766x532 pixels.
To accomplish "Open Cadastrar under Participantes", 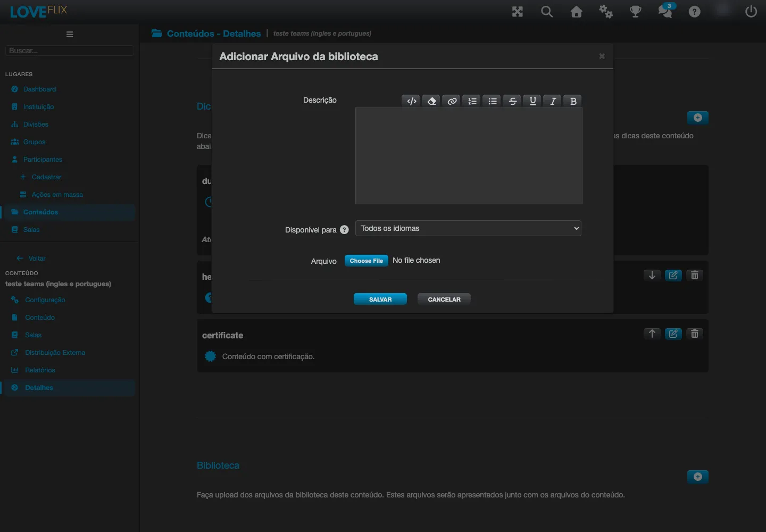I will pyautogui.click(x=46, y=177).
